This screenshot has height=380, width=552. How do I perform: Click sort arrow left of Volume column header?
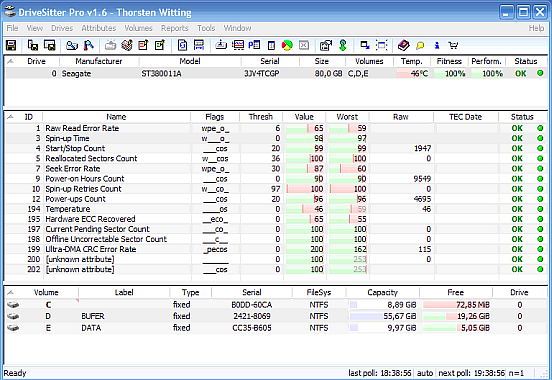click(x=11, y=292)
